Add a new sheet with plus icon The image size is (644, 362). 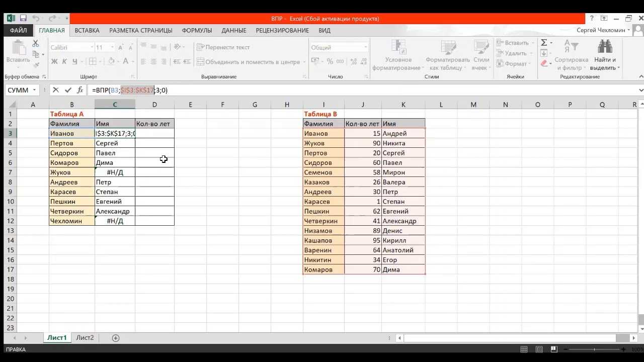(x=116, y=338)
